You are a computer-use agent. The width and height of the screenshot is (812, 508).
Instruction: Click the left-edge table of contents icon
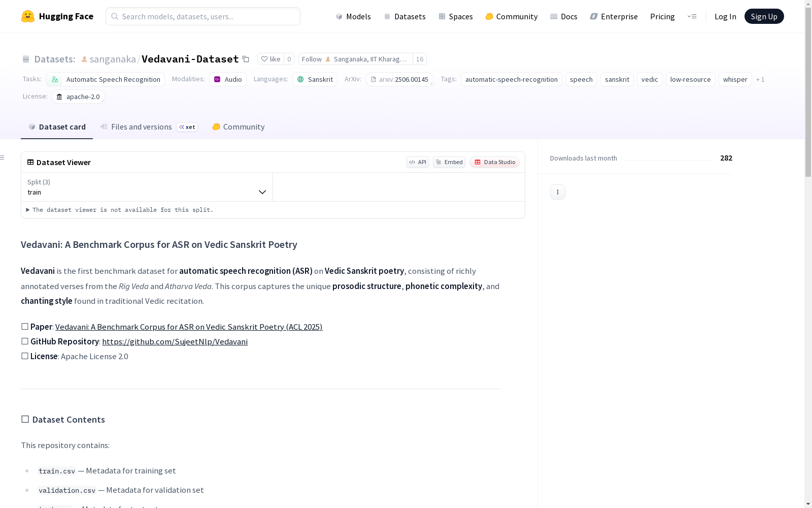click(x=3, y=157)
